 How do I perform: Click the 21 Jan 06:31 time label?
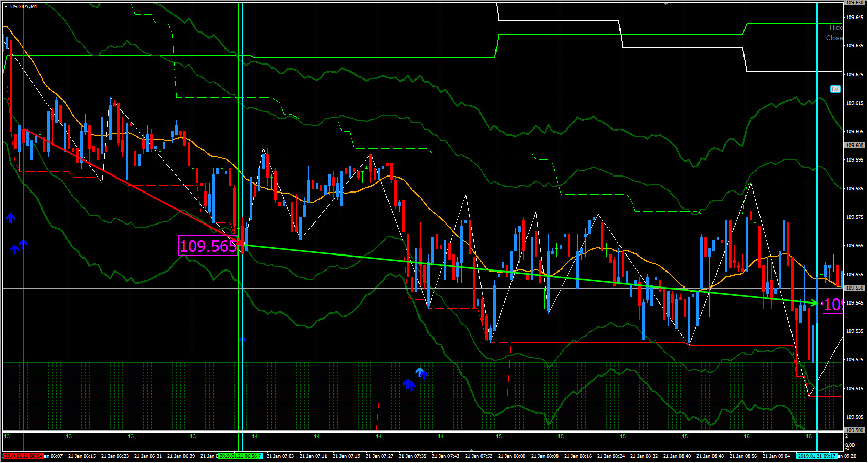point(148,456)
